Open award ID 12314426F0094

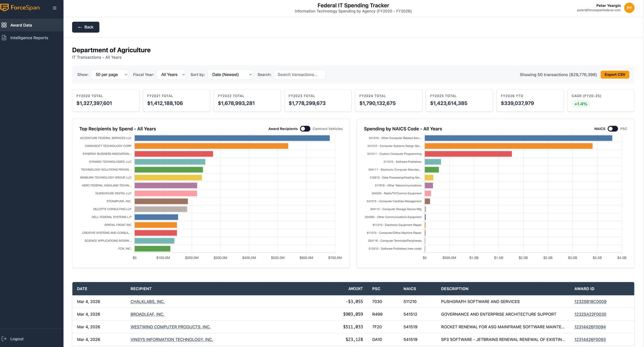tap(590, 327)
